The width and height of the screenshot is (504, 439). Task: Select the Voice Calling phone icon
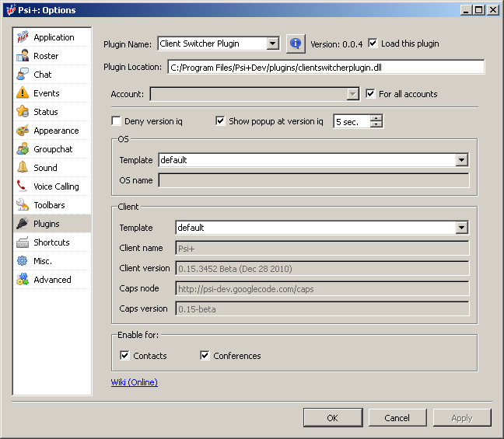[23, 186]
